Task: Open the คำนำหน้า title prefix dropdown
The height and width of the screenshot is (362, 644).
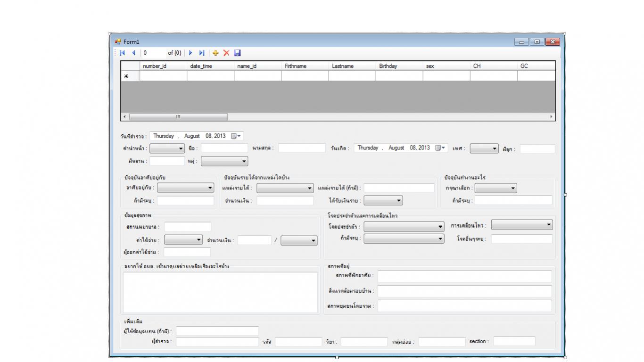Action: (x=167, y=148)
